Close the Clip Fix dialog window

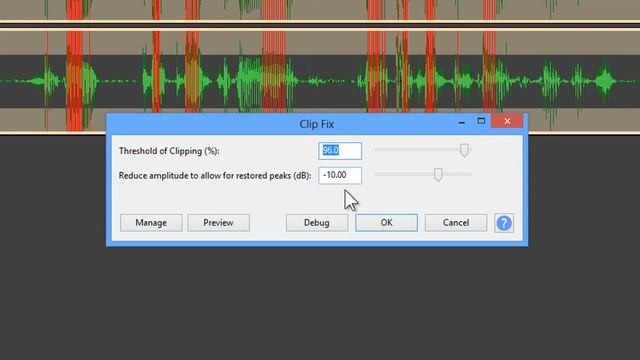click(507, 121)
